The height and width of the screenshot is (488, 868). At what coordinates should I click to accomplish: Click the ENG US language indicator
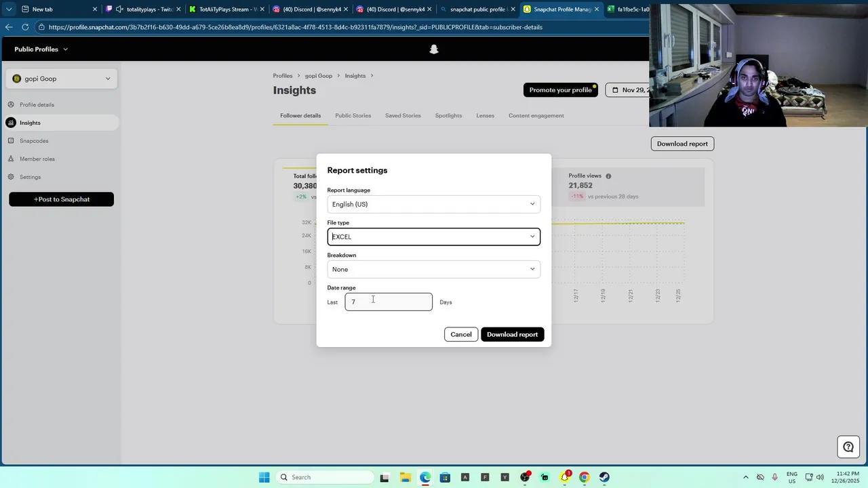[792, 477]
